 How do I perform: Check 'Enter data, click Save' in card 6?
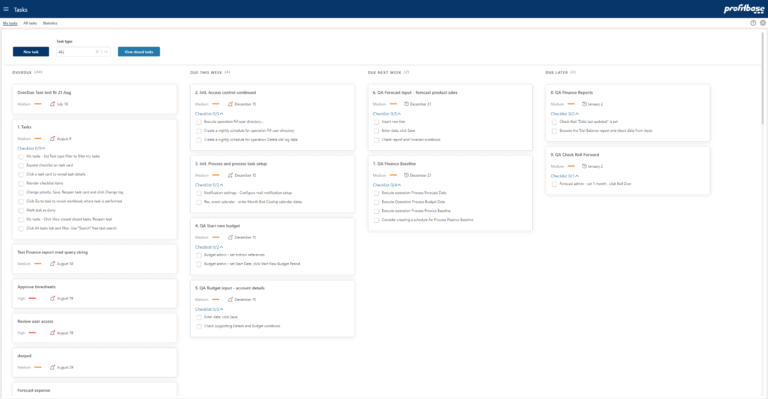[x=377, y=131]
